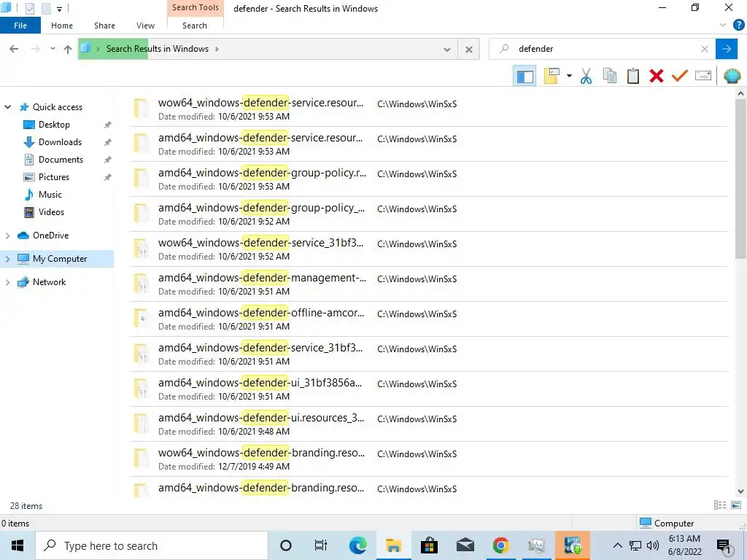Switch to details view layout icon
Screen dimensions: 747x560
pos(720,505)
